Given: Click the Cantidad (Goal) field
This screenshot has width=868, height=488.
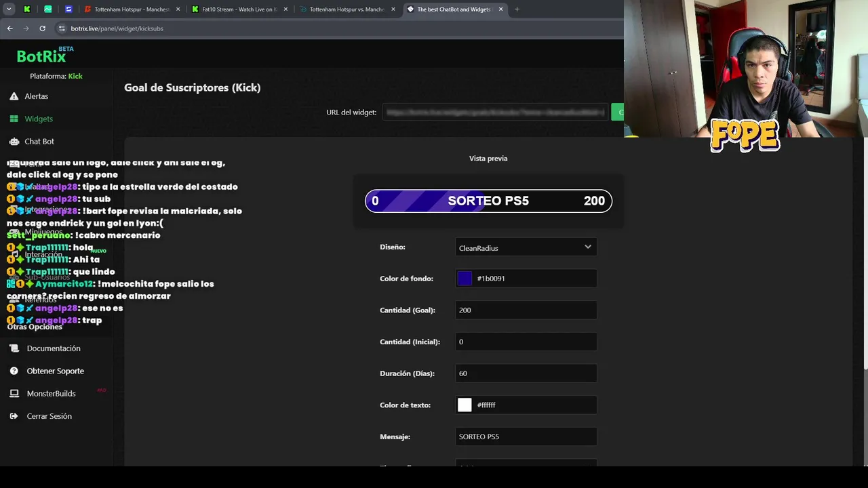Looking at the screenshot, I should click(526, 310).
